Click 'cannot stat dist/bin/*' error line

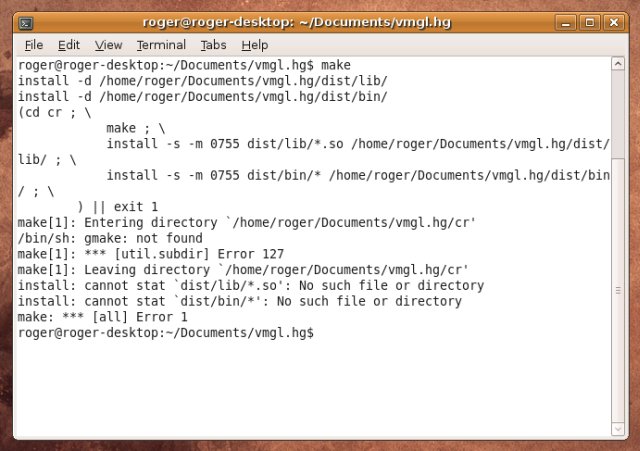pos(240,301)
